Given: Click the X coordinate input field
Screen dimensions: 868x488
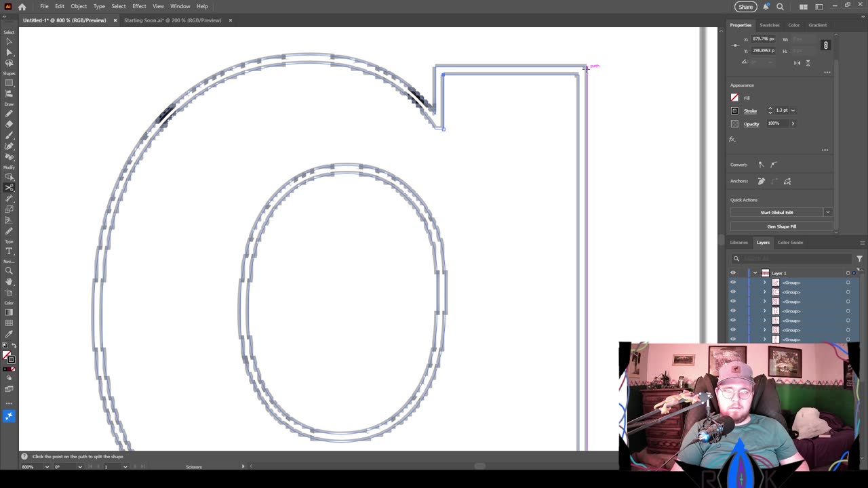Looking at the screenshot, I should 764,39.
